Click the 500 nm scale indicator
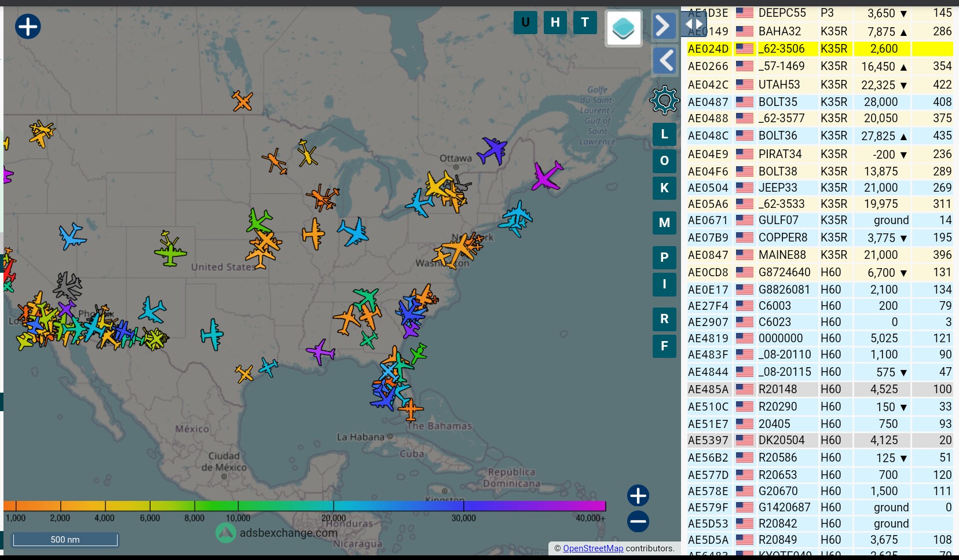The image size is (959, 560). (65, 540)
